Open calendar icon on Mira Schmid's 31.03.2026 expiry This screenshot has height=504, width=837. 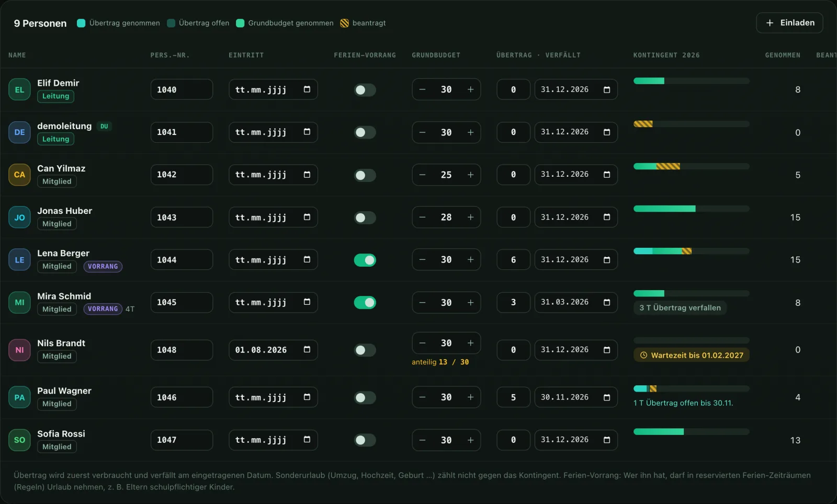[x=607, y=302]
